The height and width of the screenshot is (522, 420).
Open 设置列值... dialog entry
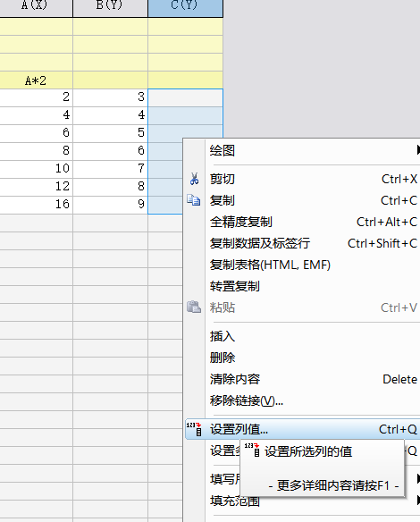(x=302, y=429)
